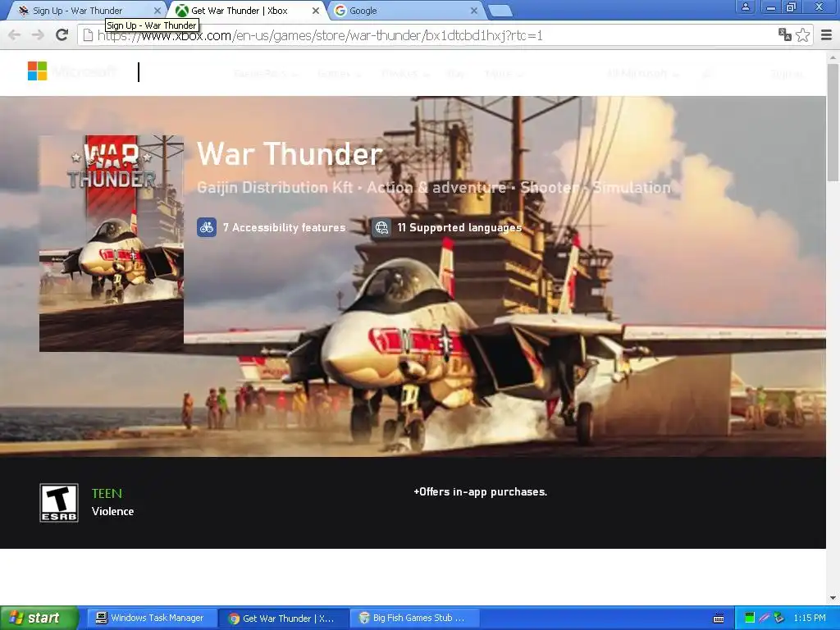Expand the Game Pass navigation dropdown
840x630 pixels.
pyautogui.click(x=265, y=74)
